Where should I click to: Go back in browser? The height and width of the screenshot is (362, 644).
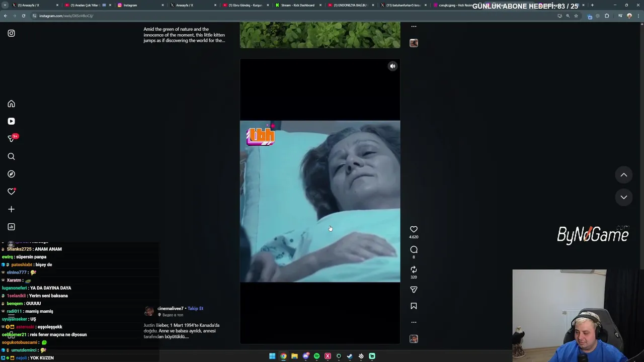point(6,16)
